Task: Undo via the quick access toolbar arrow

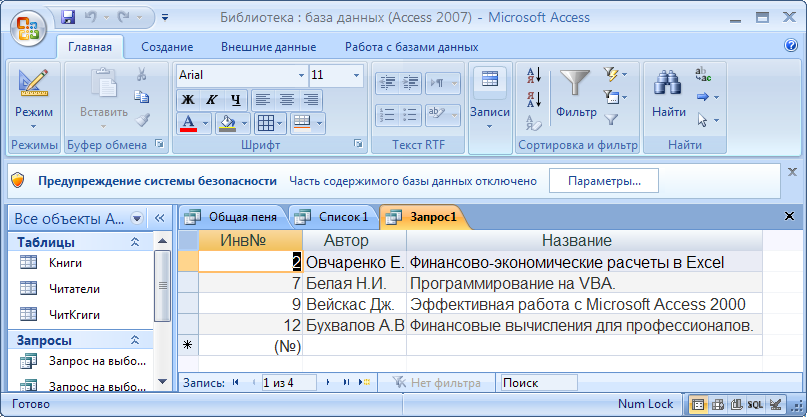Action: tap(90, 18)
